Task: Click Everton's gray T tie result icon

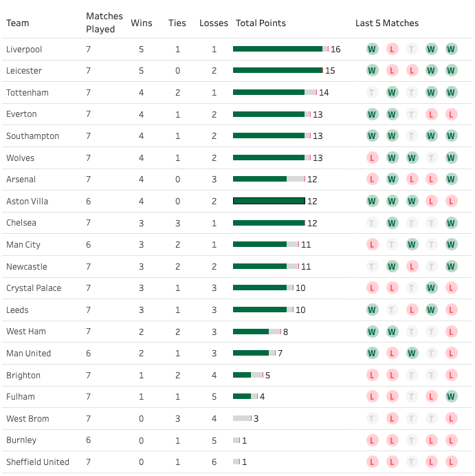Action: [412, 114]
